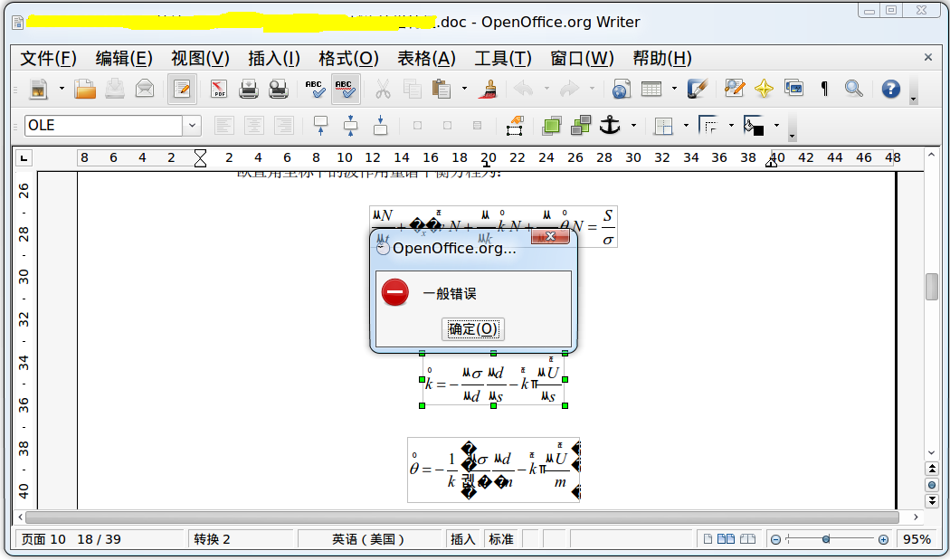The image size is (950, 560).
Task: Click the Change Anchor icon
Action: [610, 126]
